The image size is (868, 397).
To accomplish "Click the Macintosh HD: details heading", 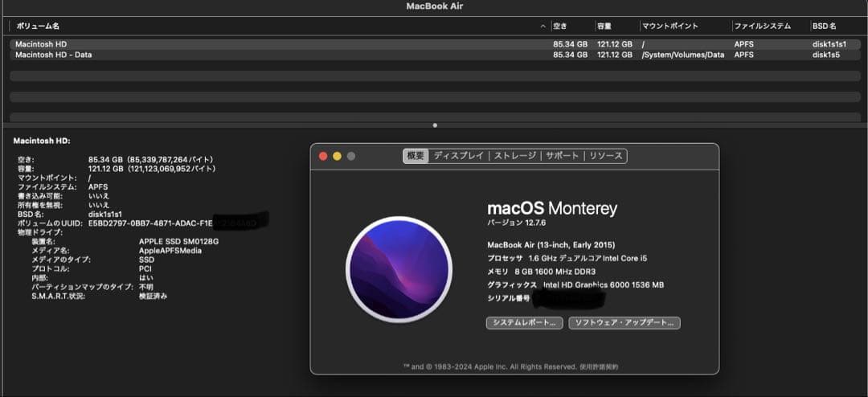I will click(x=42, y=141).
